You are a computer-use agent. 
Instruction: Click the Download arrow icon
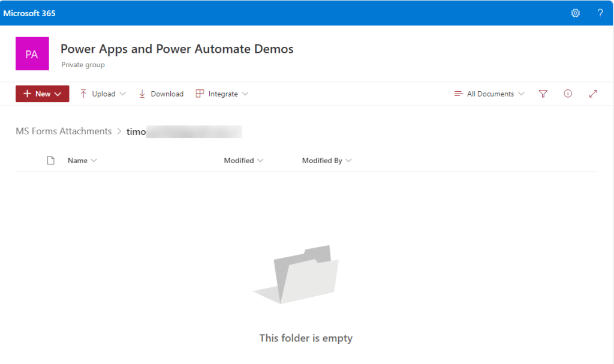tap(142, 94)
